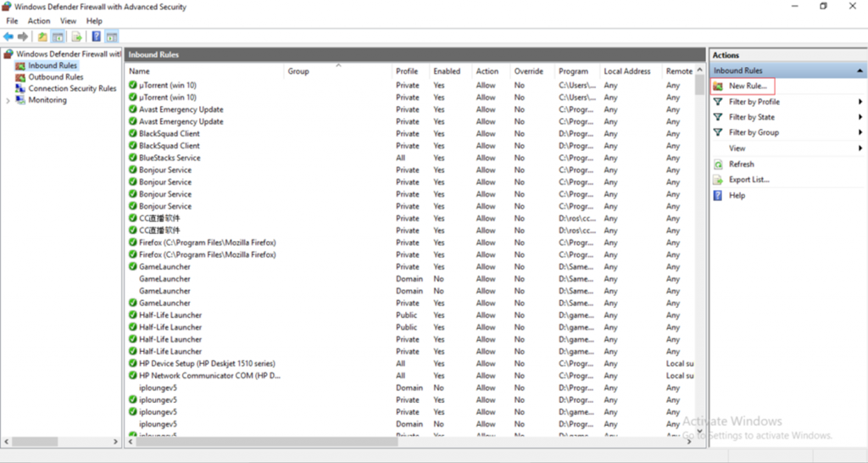Sort by the Override column header

[x=529, y=71]
